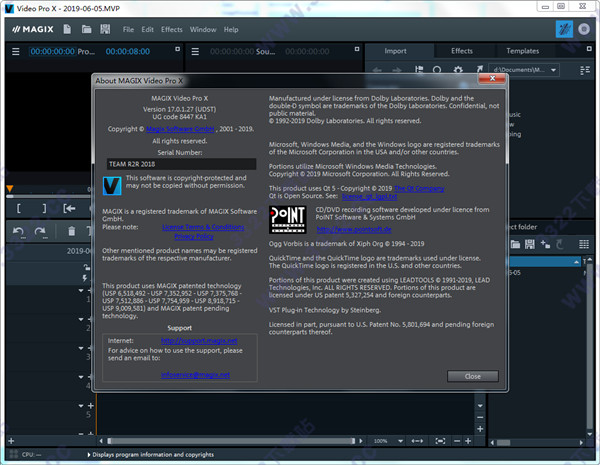The height and width of the screenshot is (465, 600).
Task: Open the Help menu
Action: (x=231, y=29)
